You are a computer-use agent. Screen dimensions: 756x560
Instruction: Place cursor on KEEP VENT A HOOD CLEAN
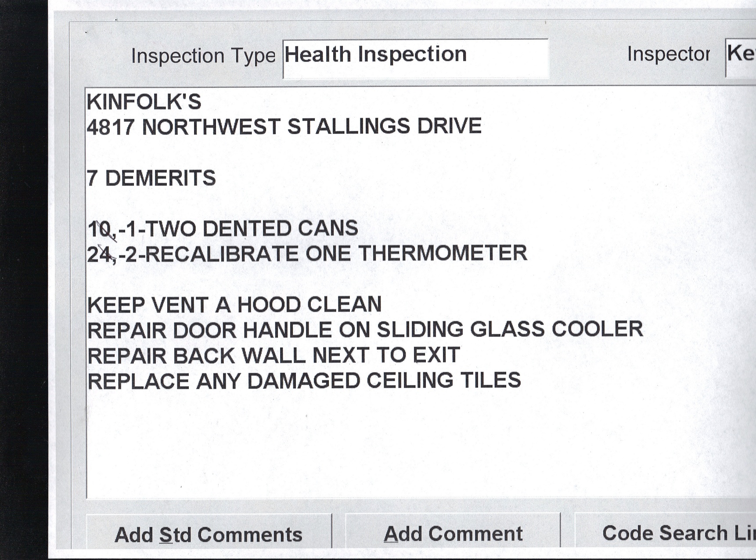click(x=234, y=305)
